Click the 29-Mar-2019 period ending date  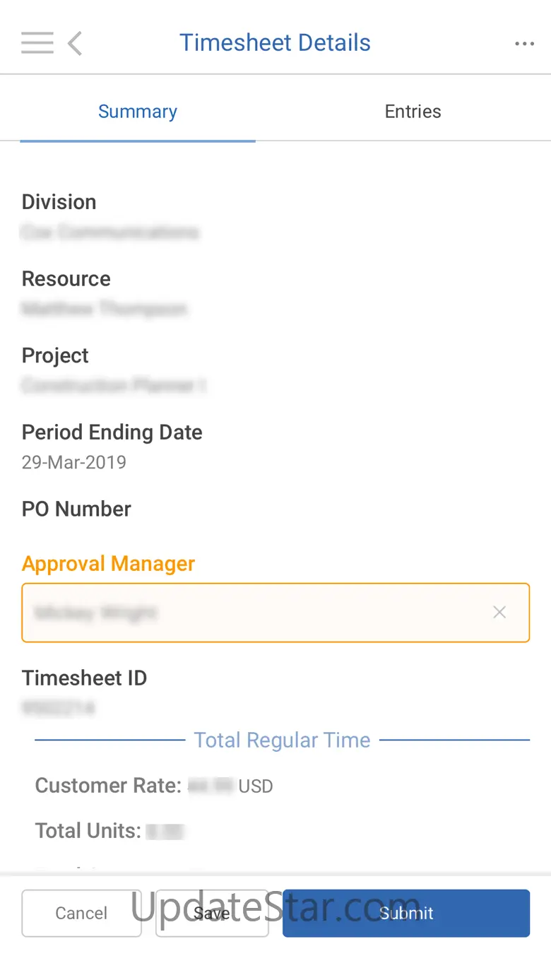pos(74,463)
